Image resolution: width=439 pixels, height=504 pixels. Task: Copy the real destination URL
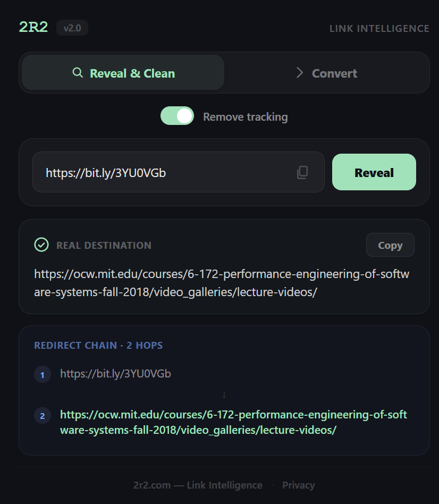pyautogui.click(x=390, y=245)
